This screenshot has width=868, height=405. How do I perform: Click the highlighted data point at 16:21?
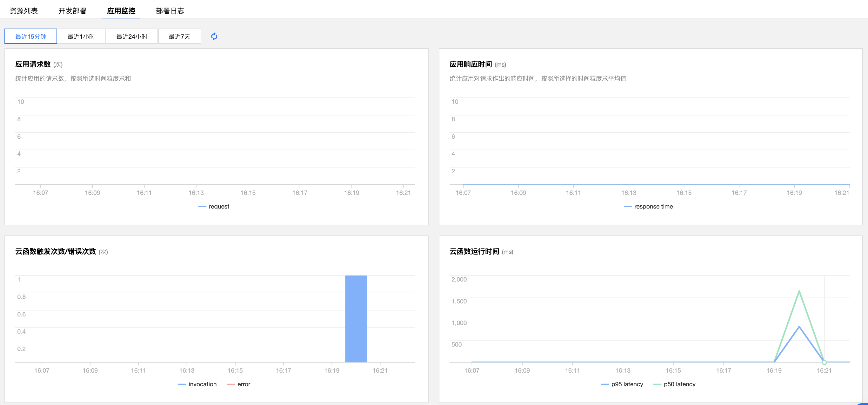coord(824,362)
